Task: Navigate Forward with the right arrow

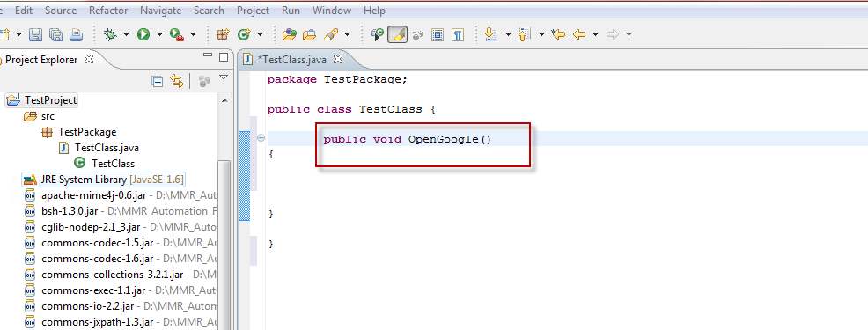Action: click(612, 35)
